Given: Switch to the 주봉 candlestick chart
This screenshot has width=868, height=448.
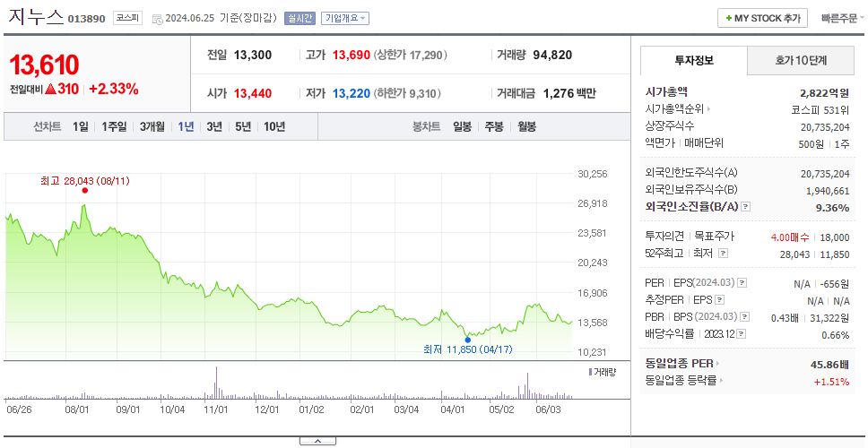Looking at the screenshot, I should click(494, 126).
